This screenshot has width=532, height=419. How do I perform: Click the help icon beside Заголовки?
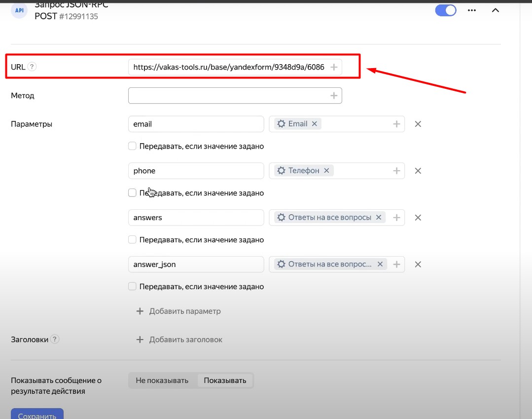55,339
